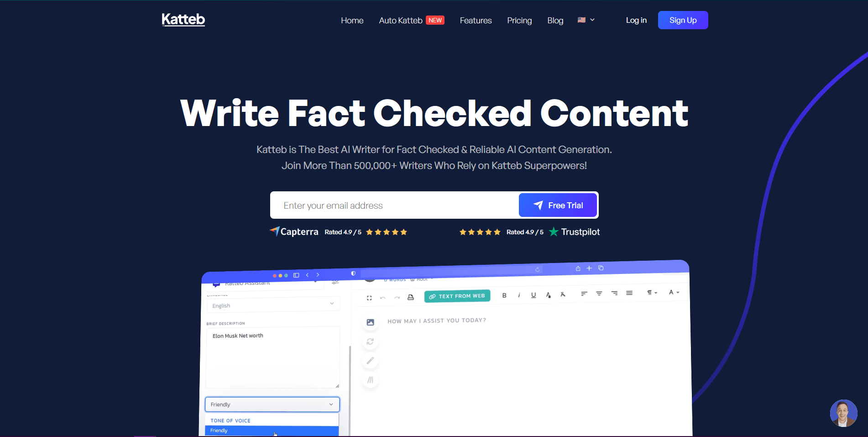
Task: Click the mock browser address bar
Action: pyautogui.click(x=451, y=271)
